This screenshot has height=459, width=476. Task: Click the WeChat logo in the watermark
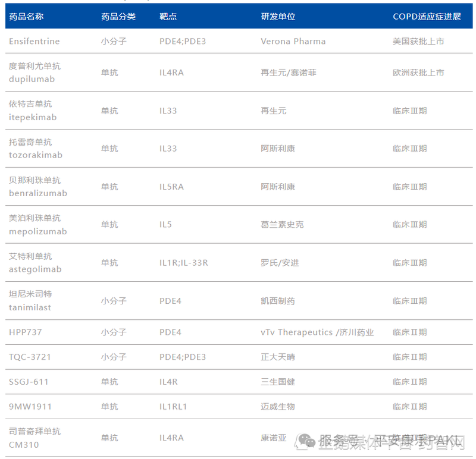(x=307, y=441)
